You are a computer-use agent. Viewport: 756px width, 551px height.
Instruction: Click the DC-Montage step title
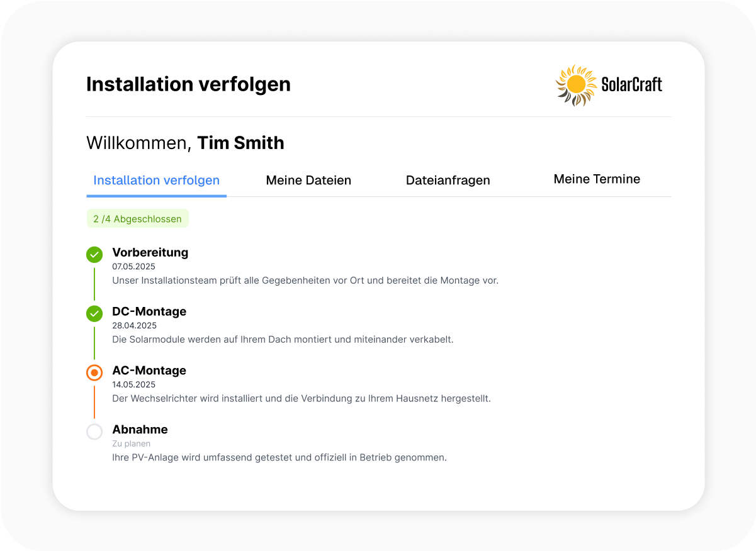coord(149,311)
